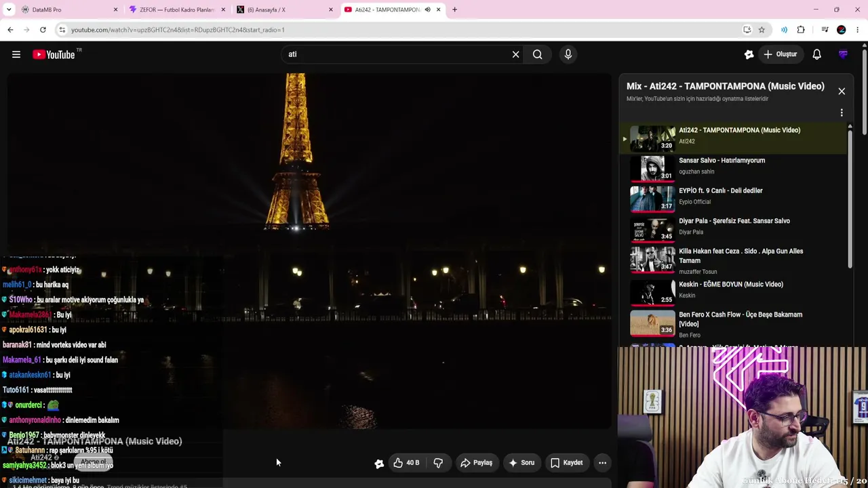The image size is (868, 488).
Task: Open the account avatar menu
Action: click(x=843, y=54)
